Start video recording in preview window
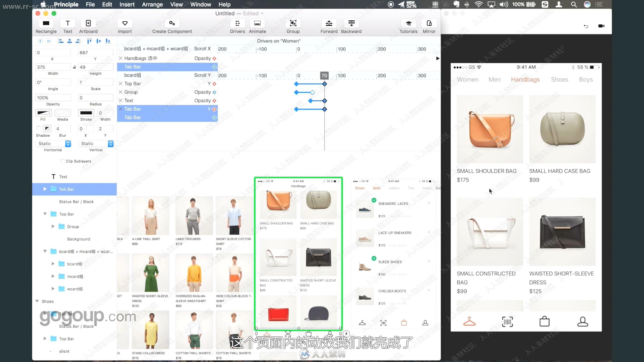The width and height of the screenshot is (644, 362). pyautogui.click(x=601, y=26)
